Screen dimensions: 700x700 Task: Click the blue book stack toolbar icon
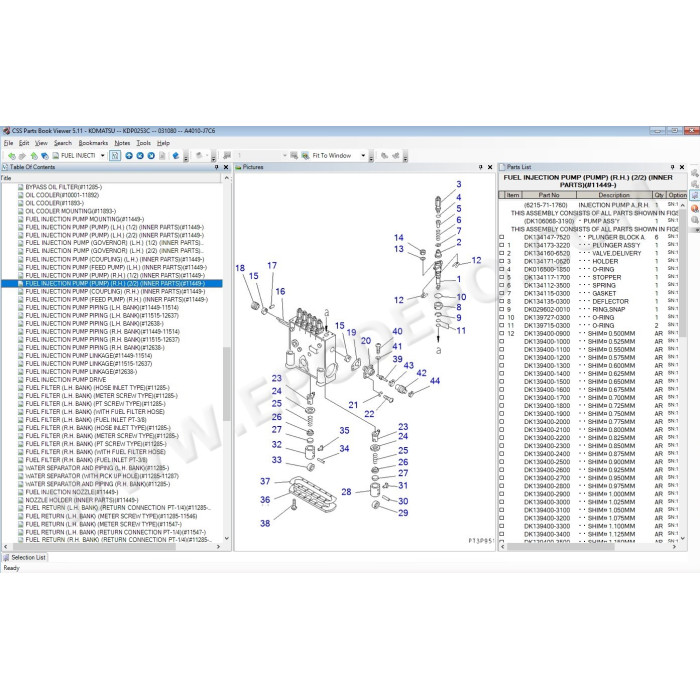coord(45,156)
